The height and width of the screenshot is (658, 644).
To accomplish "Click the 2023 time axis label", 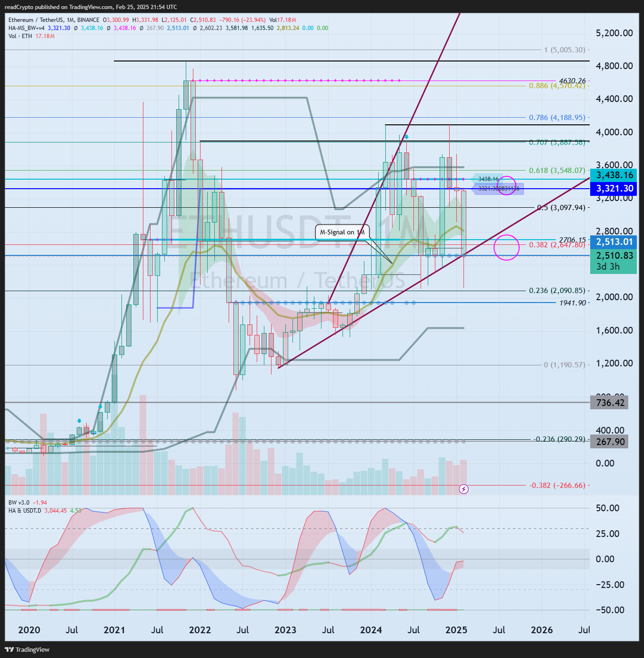I will (x=285, y=630).
